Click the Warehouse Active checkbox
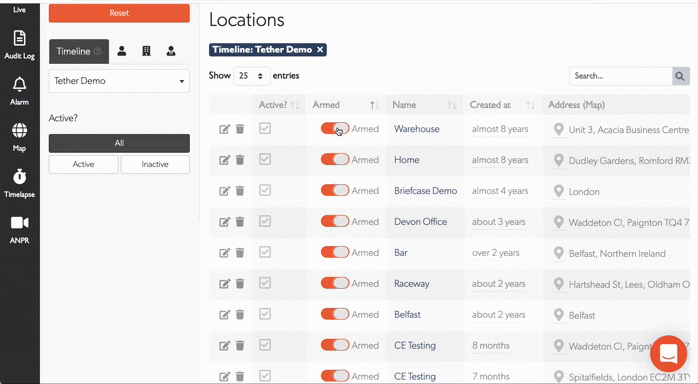The width and height of the screenshot is (698, 384). 265,129
